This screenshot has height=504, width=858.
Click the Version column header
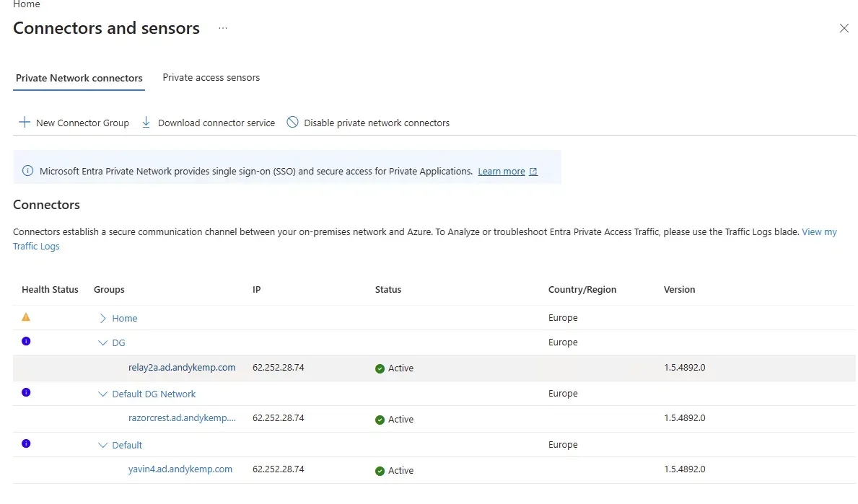[680, 290]
